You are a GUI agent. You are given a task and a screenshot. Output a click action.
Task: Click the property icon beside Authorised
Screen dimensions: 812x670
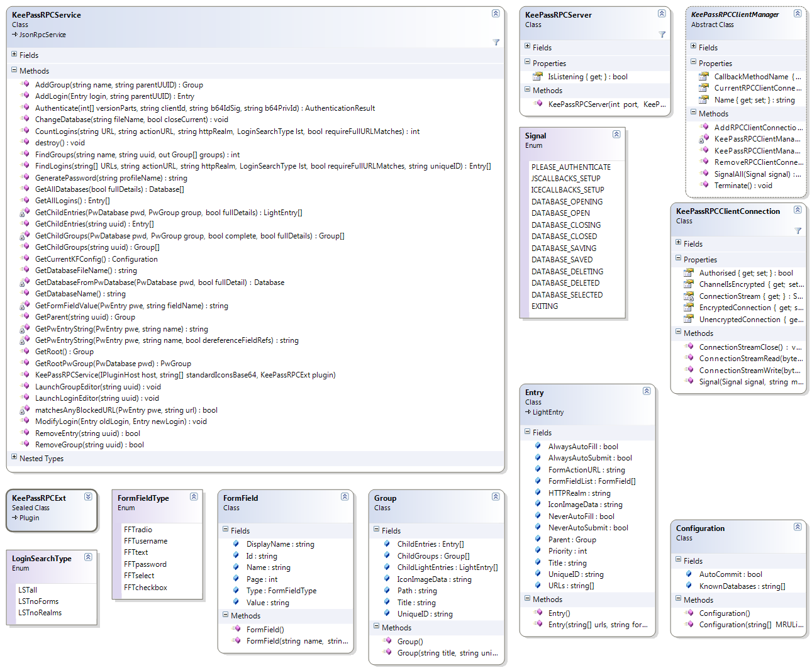[689, 272]
